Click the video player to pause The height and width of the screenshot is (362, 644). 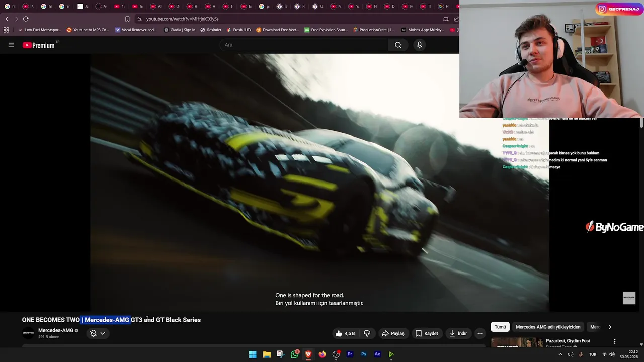point(319,182)
